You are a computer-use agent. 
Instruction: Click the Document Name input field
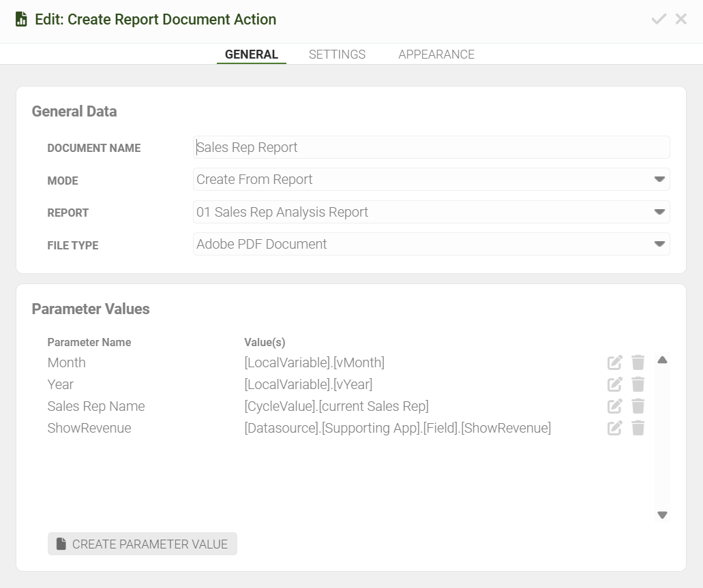coord(431,147)
